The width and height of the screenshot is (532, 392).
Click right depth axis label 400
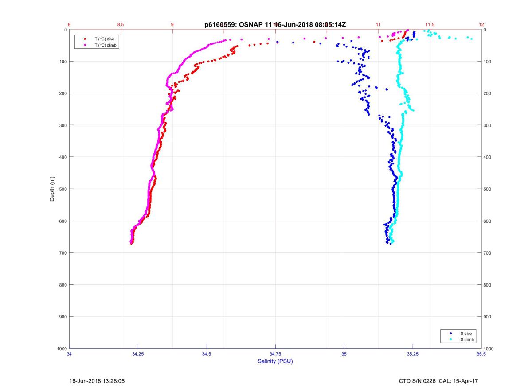tap(488, 157)
